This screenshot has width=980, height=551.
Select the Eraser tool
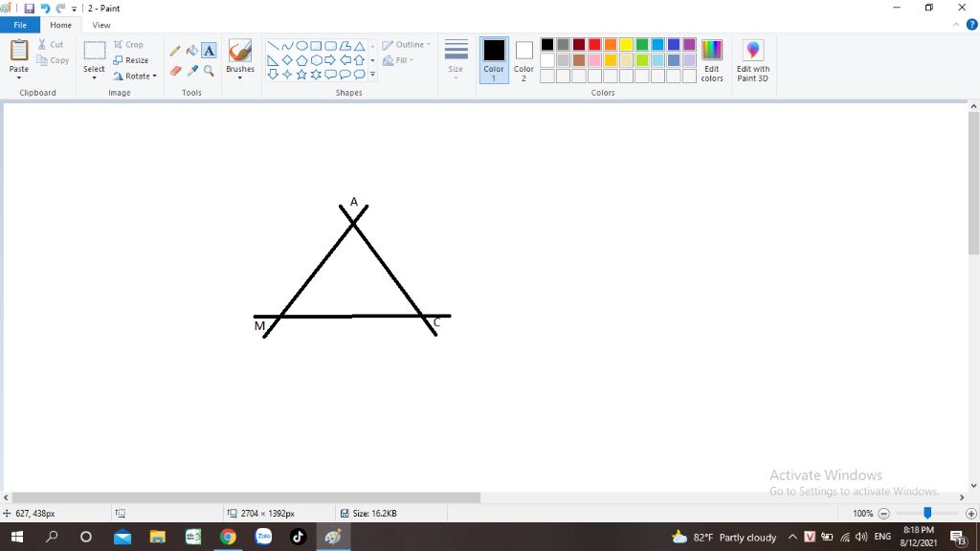(175, 71)
